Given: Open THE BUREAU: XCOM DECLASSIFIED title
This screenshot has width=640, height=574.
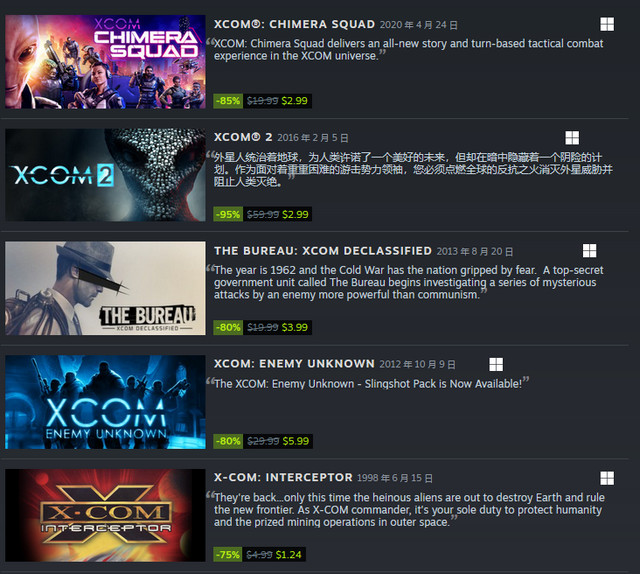Looking at the screenshot, I should click(x=323, y=251).
